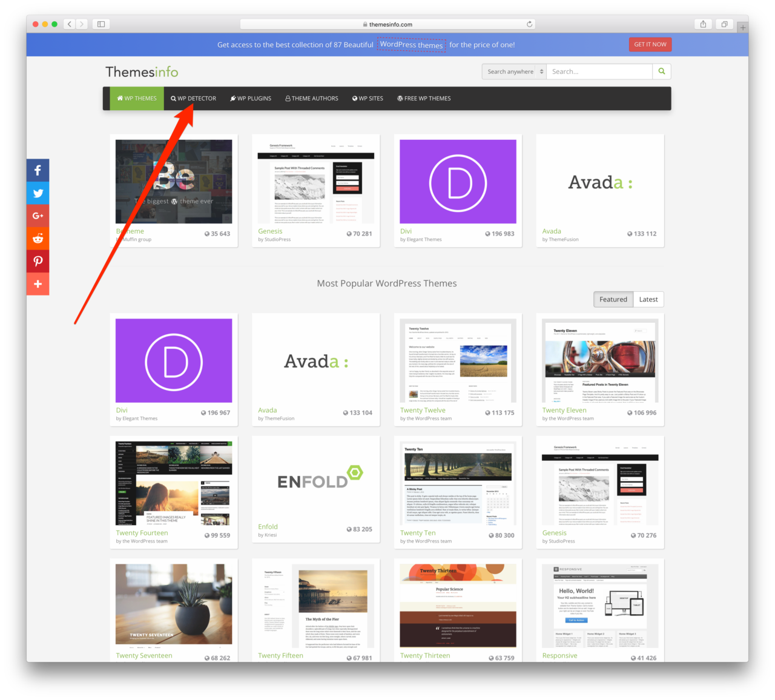Open Safari share sheet icon

(x=703, y=24)
